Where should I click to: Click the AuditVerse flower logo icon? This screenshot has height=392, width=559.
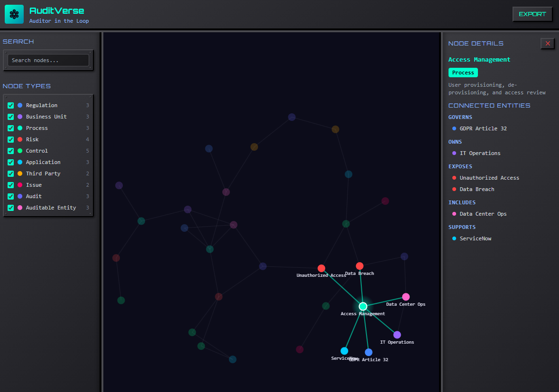tap(14, 14)
